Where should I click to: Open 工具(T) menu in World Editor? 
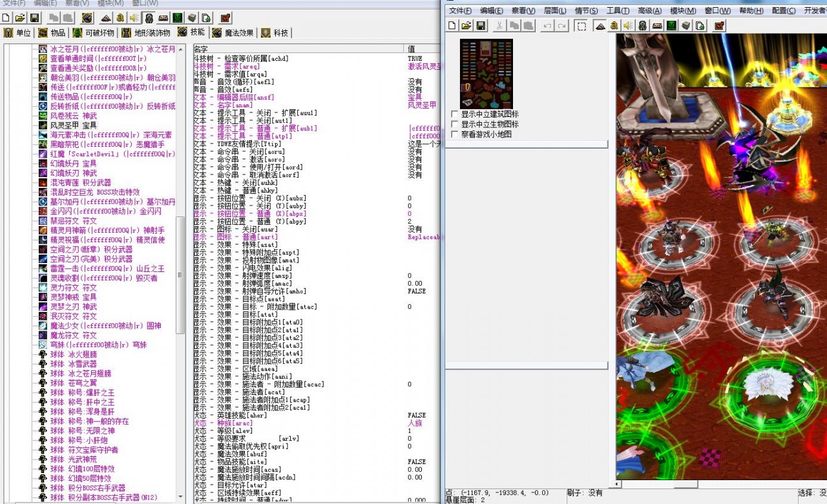pos(618,11)
